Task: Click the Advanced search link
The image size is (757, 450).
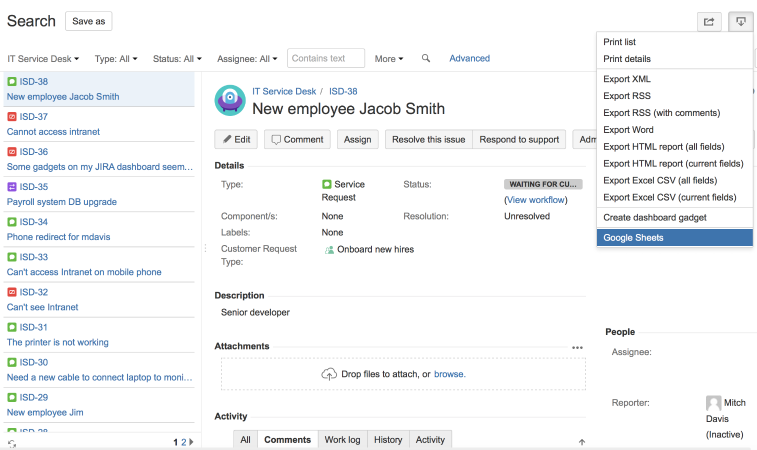Action: click(x=469, y=58)
